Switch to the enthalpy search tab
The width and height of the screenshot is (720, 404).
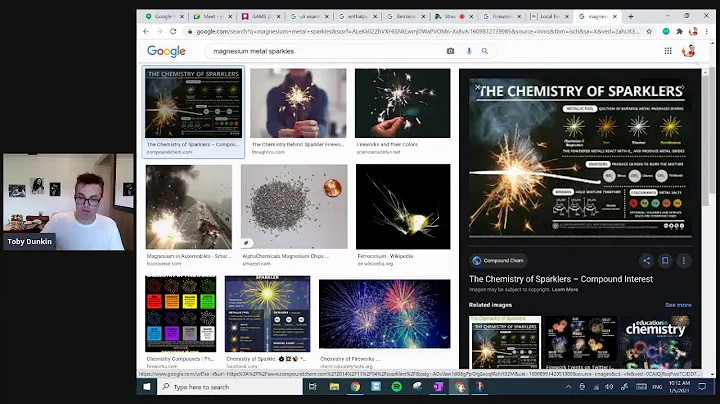356,16
